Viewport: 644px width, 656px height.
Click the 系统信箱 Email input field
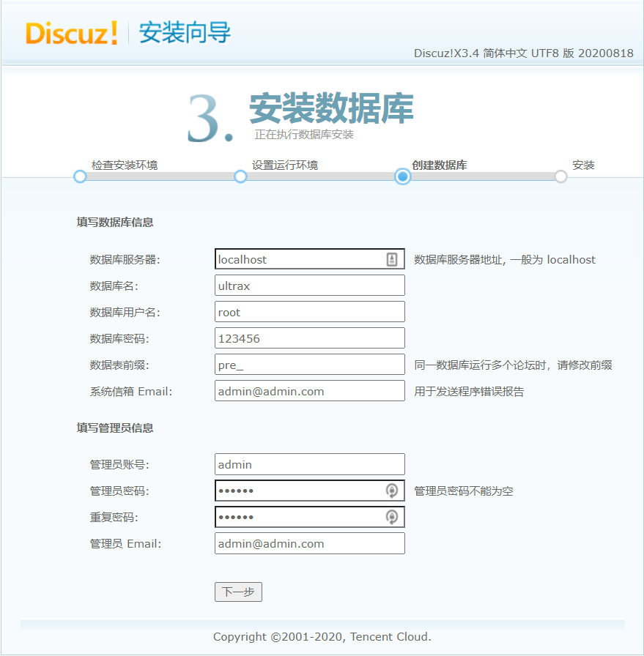[x=309, y=390]
